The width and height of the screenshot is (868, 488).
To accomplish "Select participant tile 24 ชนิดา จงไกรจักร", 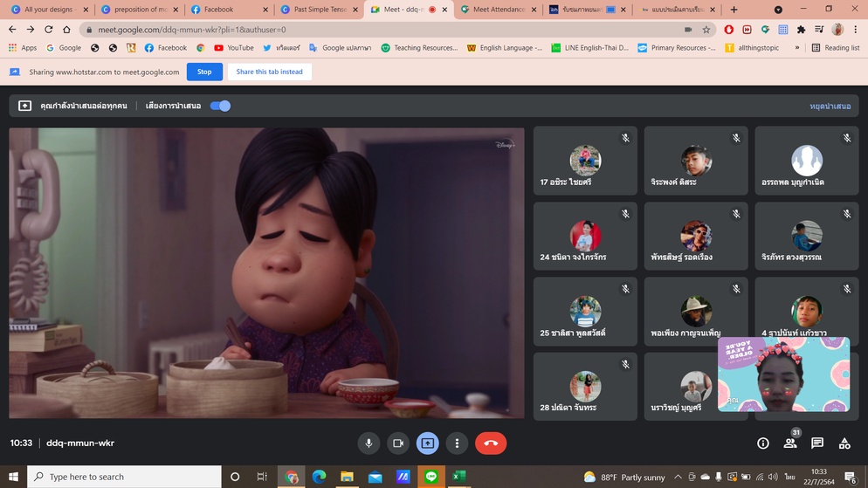I will 585,237.
